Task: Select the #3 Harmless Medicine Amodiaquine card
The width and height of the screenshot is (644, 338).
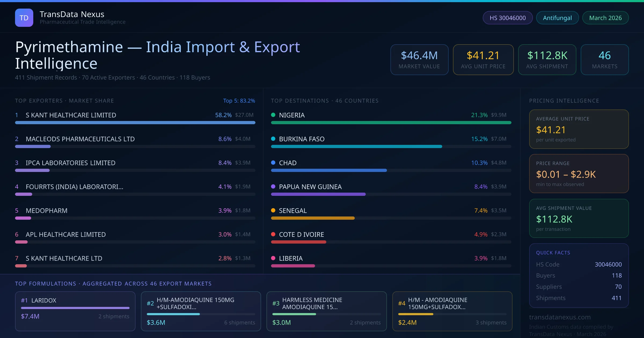Action: pos(326,311)
